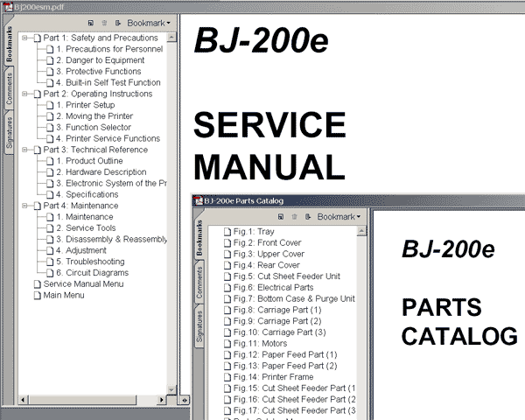Click expand current bookmark icon in Bj200esm.pdf panel

117,23
